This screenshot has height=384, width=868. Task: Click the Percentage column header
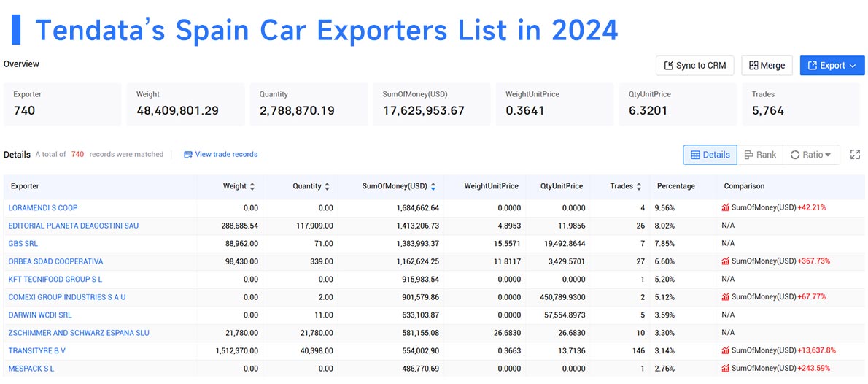[676, 187]
